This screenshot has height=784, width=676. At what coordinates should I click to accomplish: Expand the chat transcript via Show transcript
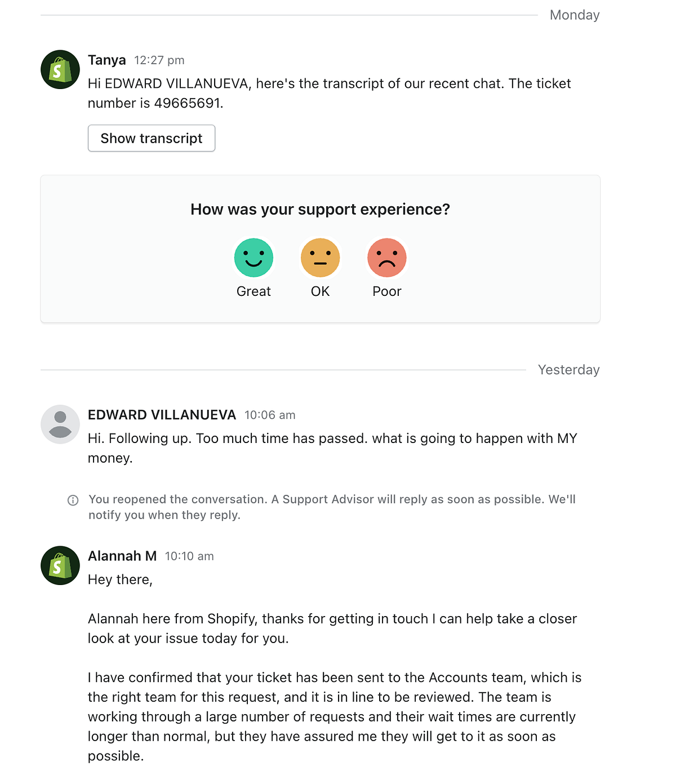(151, 138)
